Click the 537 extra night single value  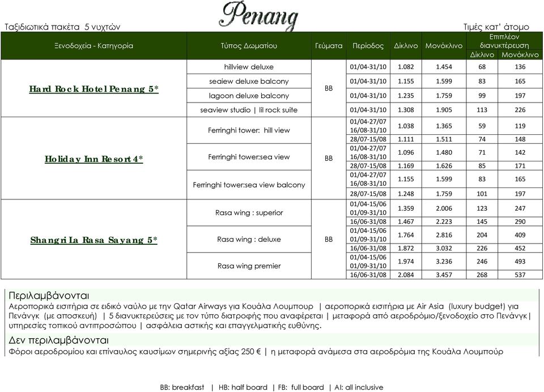520,275
